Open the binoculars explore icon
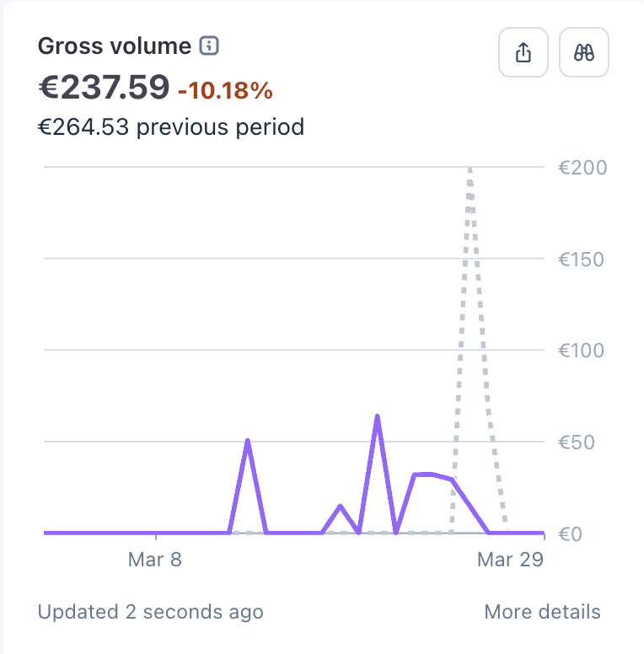Screen dimensions: 644x654 pos(583,52)
